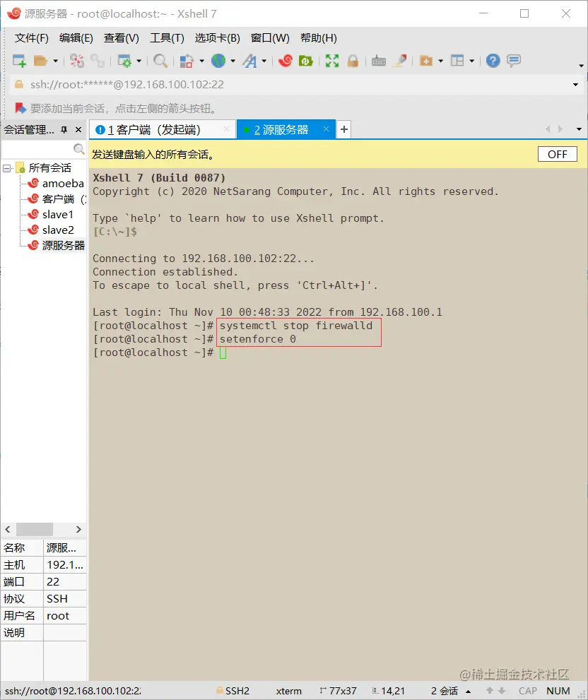Click the keyboard key mapping icon
588x700 pixels.
pyautogui.click(x=378, y=61)
